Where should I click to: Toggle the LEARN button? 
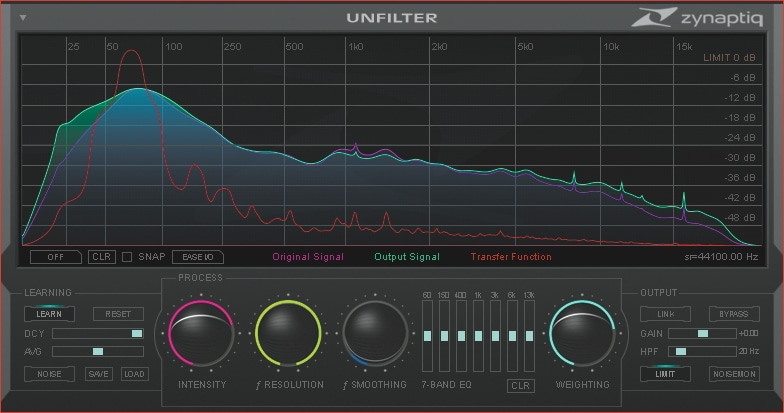49,314
